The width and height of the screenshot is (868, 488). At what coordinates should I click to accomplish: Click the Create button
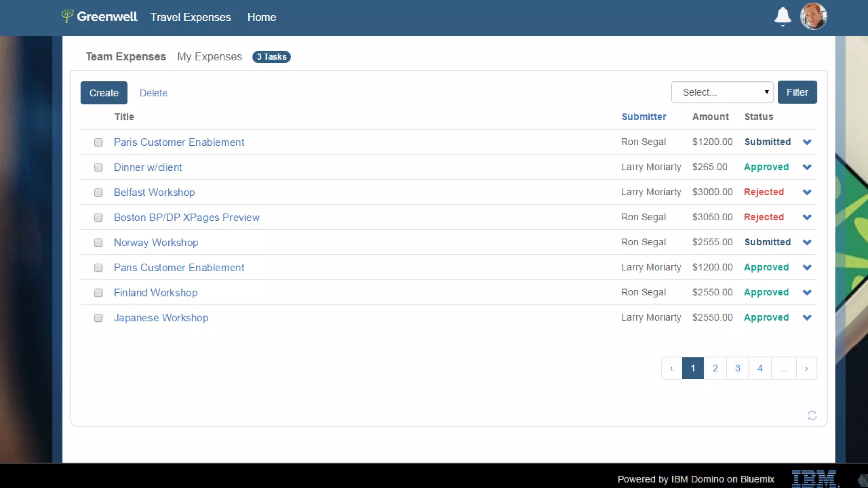click(104, 92)
